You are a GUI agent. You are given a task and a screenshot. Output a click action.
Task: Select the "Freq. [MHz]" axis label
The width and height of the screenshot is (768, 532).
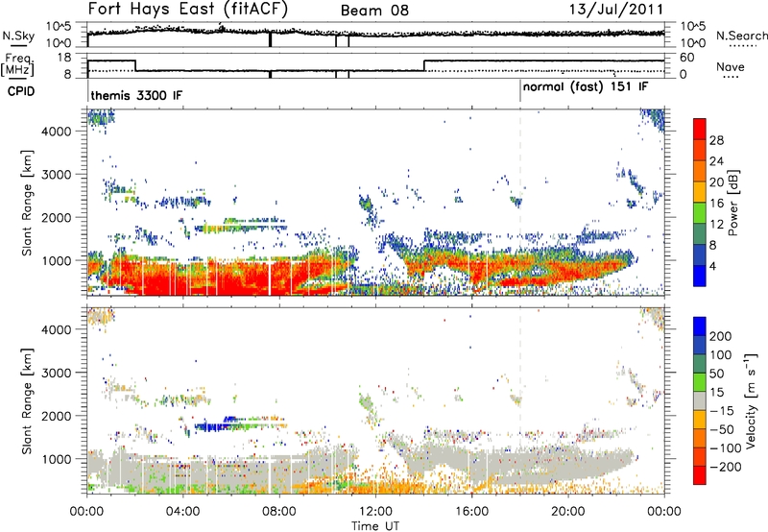coord(18,64)
